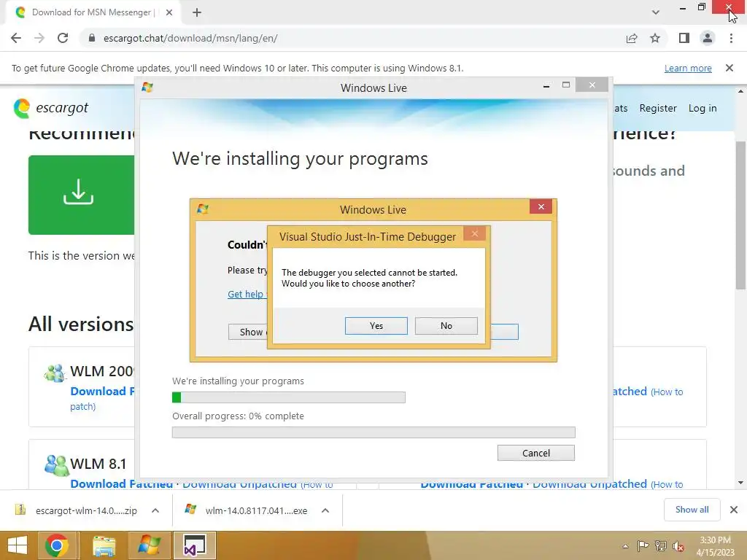Close the Chrome downloads bar
Image resolution: width=747 pixels, height=560 pixels.
(734, 510)
